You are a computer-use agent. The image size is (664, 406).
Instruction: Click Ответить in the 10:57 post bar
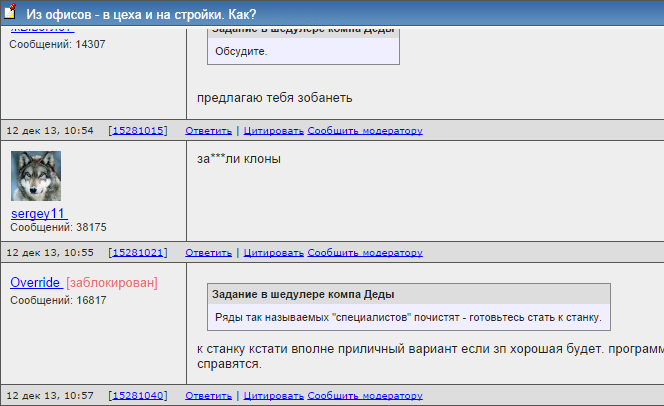click(208, 396)
